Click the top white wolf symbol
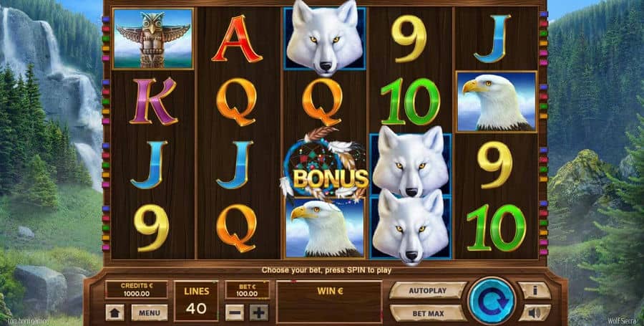 coord(325,38)
